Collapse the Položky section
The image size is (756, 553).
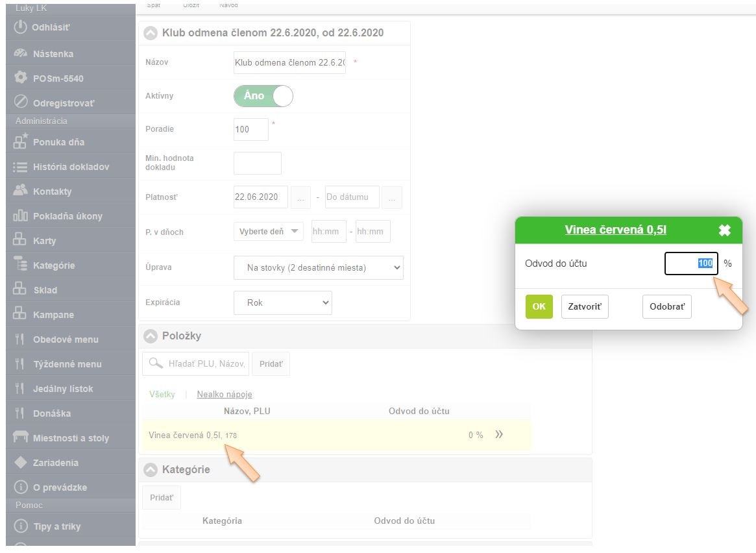tap(151, 336)
